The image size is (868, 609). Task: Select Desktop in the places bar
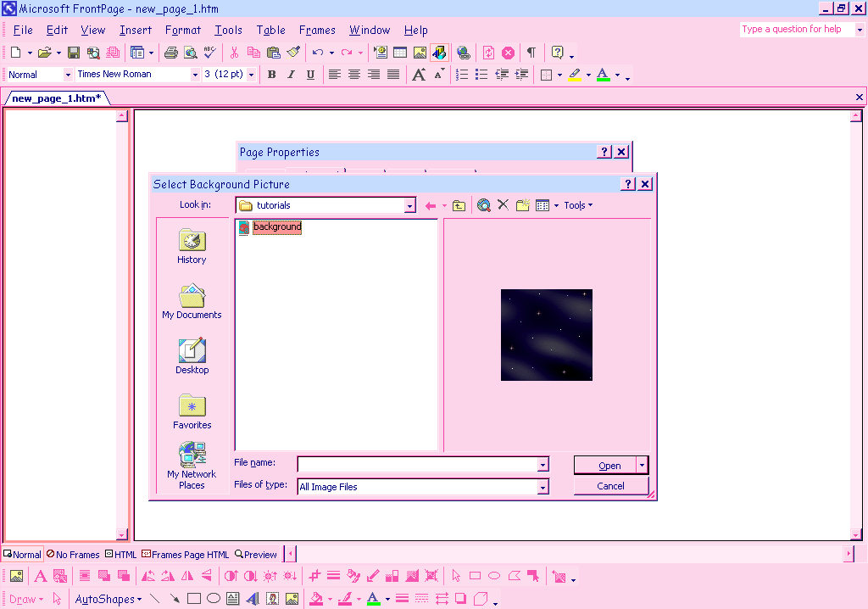tap(192, 356)
